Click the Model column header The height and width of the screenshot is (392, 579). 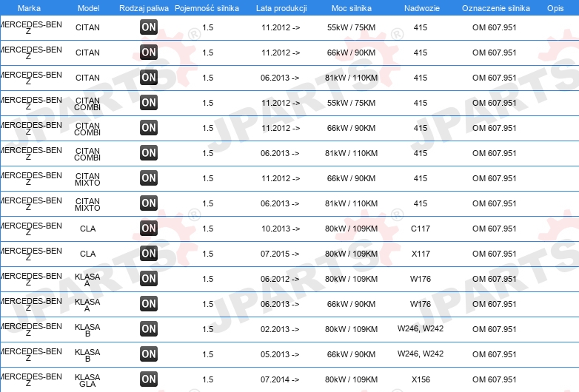tap(88, 8)
